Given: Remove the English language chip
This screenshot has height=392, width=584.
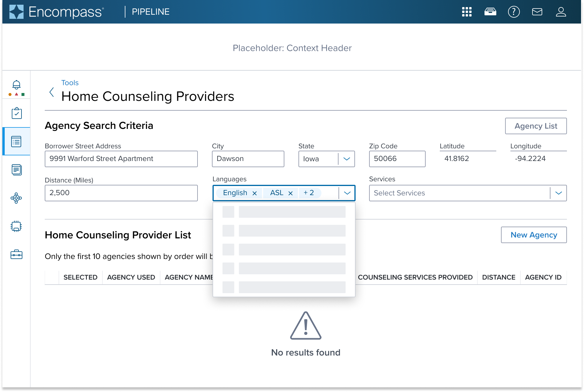Looking at the screenshot, I should pyautogui.click(x=255, y=193).
